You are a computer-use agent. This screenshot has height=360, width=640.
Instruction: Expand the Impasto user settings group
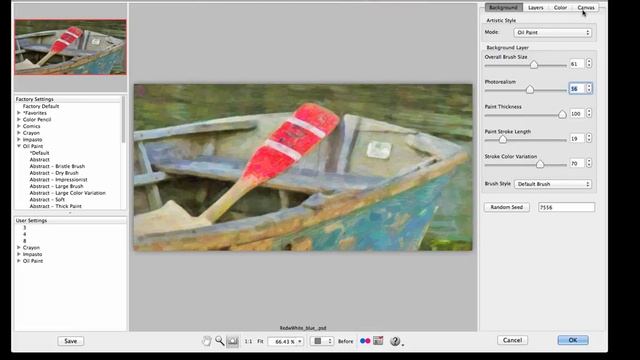19,254
